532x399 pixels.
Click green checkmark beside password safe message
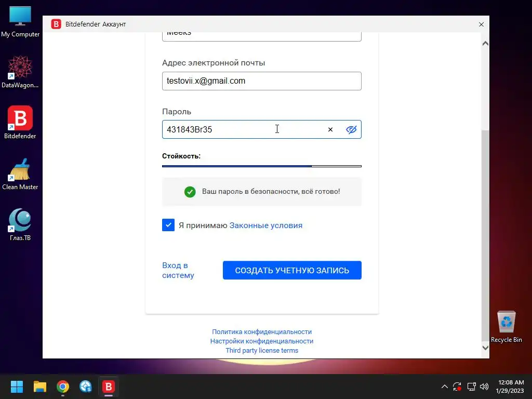[190, 192]
